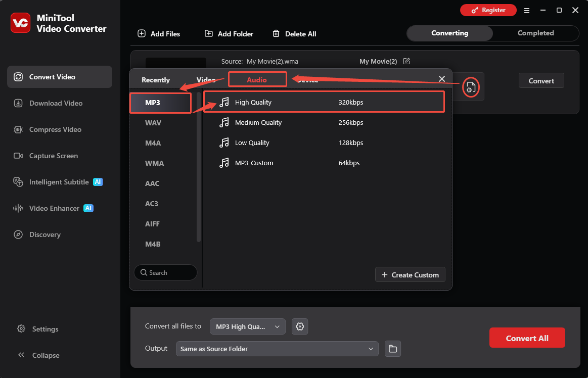Viewport: 588px width, 378px height.
Task: Choose High Quality 320kbps preset
Action: (324, 102)
